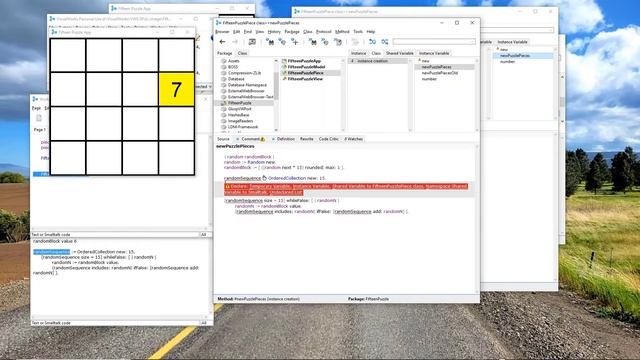Click the yellow 7 puzzle tile
The height and width of the screenshot is (360, 640).
[x=176, y=89]
